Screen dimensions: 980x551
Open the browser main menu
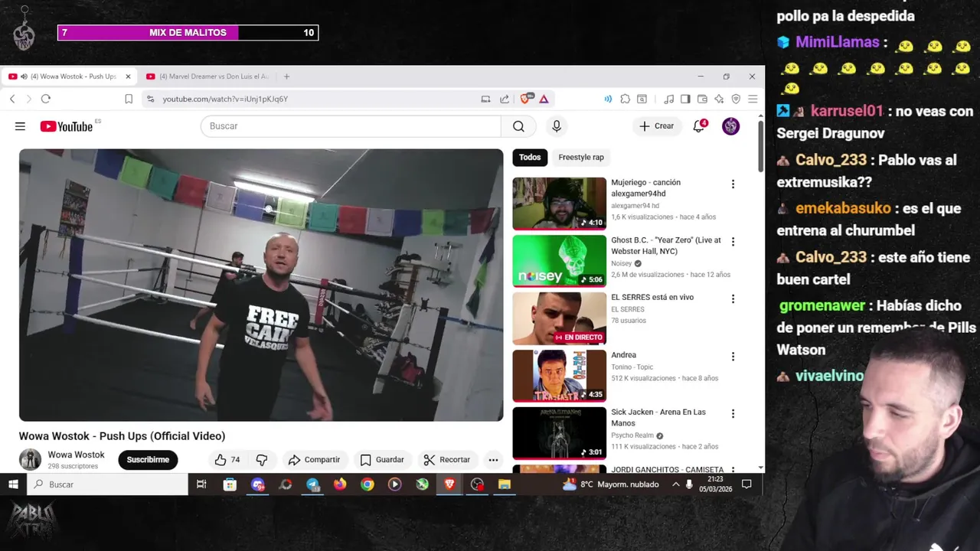click(x=753, y=99)
